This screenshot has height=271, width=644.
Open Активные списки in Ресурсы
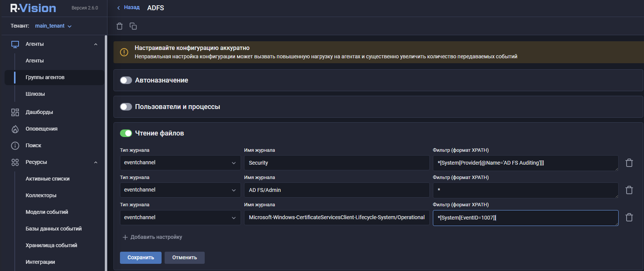pyautogui.click(x=48, y=179)
